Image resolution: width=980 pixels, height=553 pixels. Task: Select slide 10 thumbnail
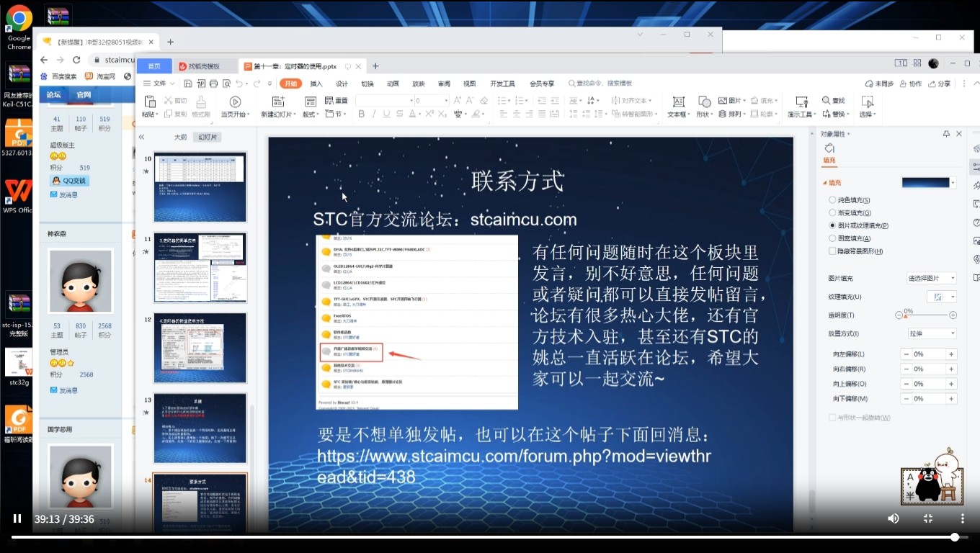[x=200, y=187]
